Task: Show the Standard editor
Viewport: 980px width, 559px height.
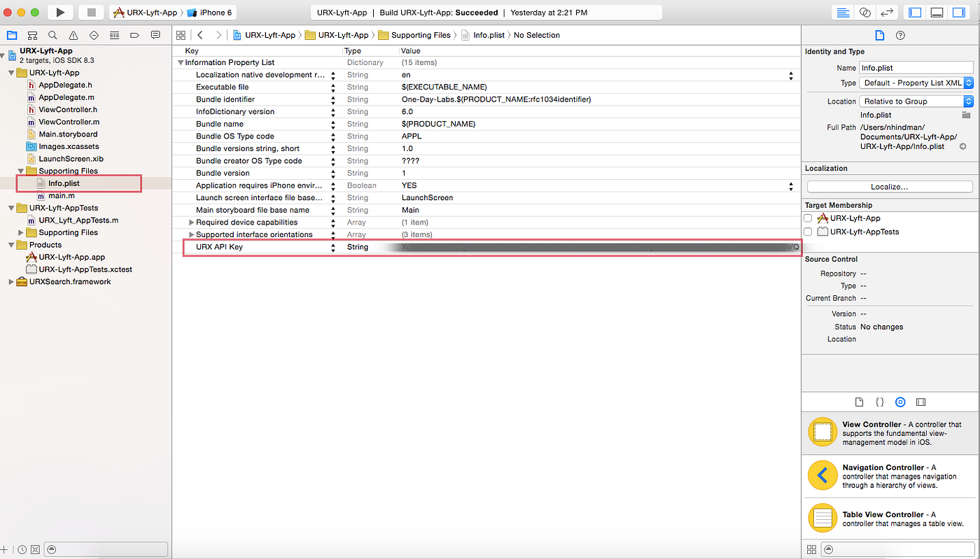Action: [x=843, y=13]
